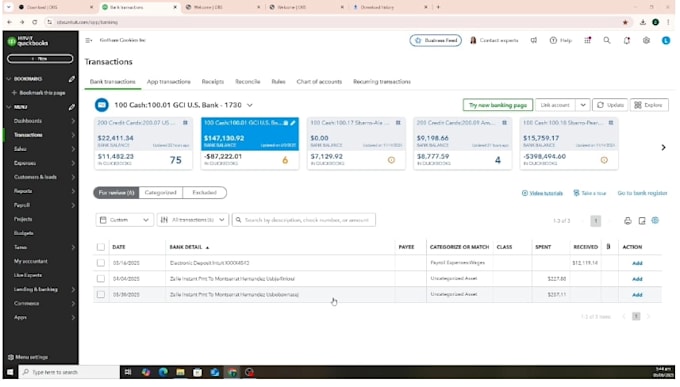Viewport: 680px width, 387px height.
Task: Click the transaction search field
Action: [304, 220]
